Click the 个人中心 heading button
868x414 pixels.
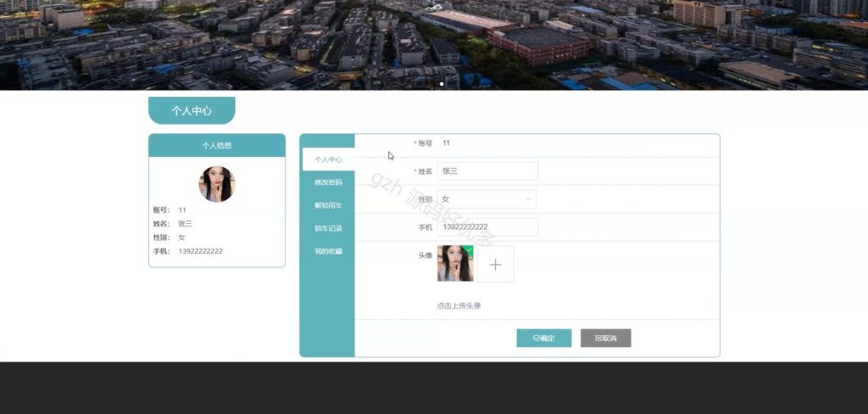click(192, 110)
